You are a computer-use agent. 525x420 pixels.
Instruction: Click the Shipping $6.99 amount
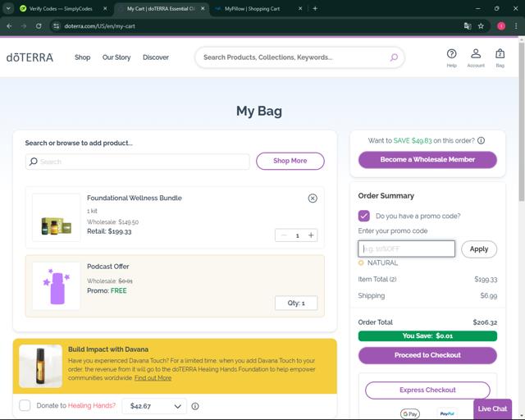click(489, 296)
